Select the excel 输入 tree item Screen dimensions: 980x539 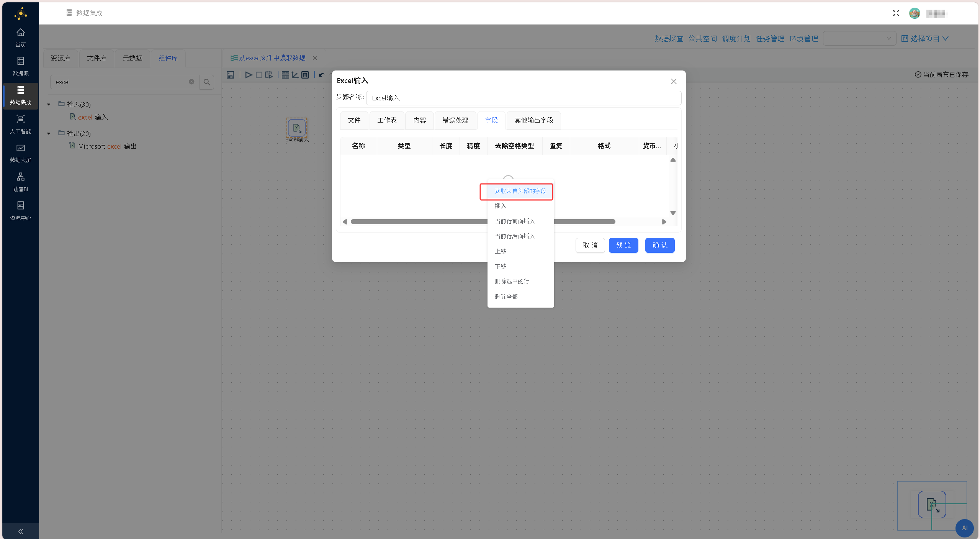coord(89,117)
